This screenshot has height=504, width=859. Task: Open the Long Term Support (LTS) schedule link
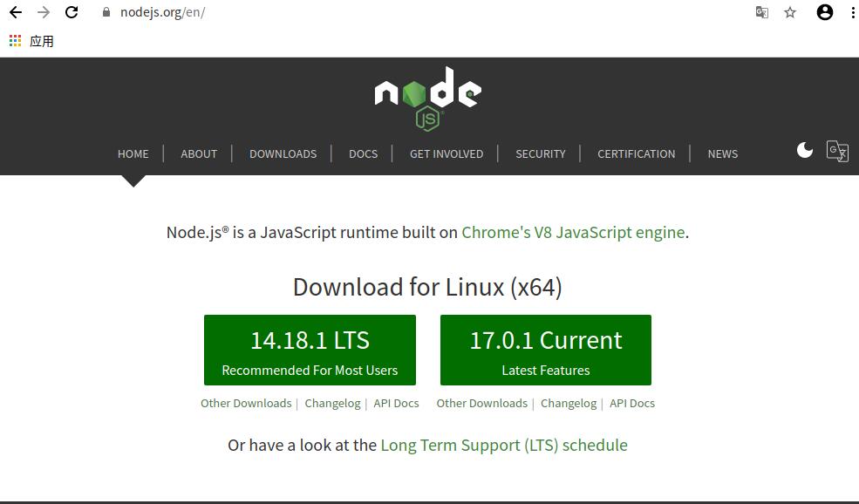(504, 445)
